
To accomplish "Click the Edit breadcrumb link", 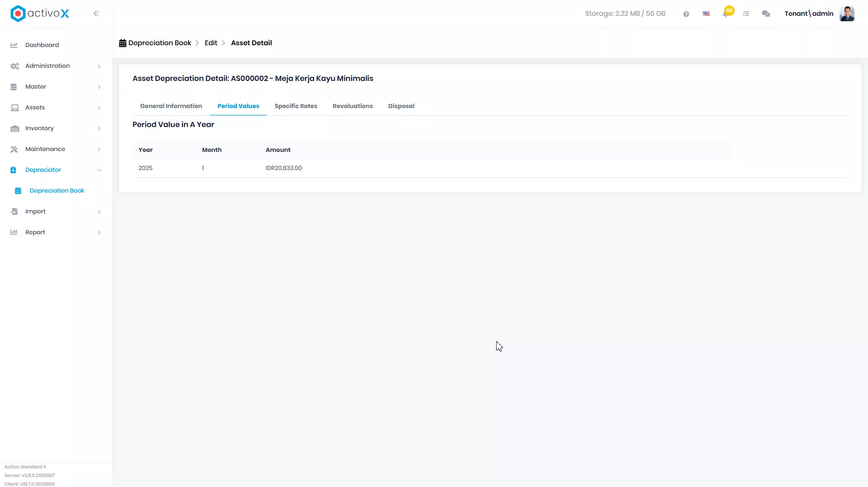I will click(211, 43).
